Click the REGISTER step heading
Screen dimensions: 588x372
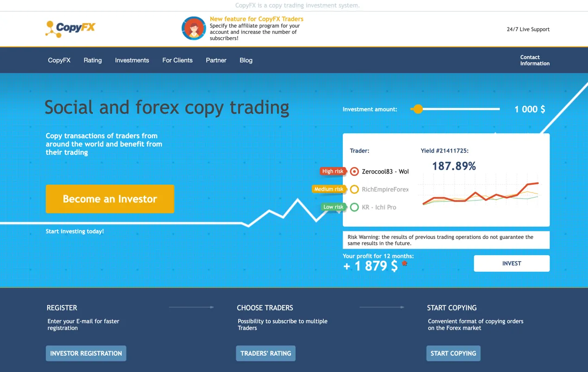62,308
